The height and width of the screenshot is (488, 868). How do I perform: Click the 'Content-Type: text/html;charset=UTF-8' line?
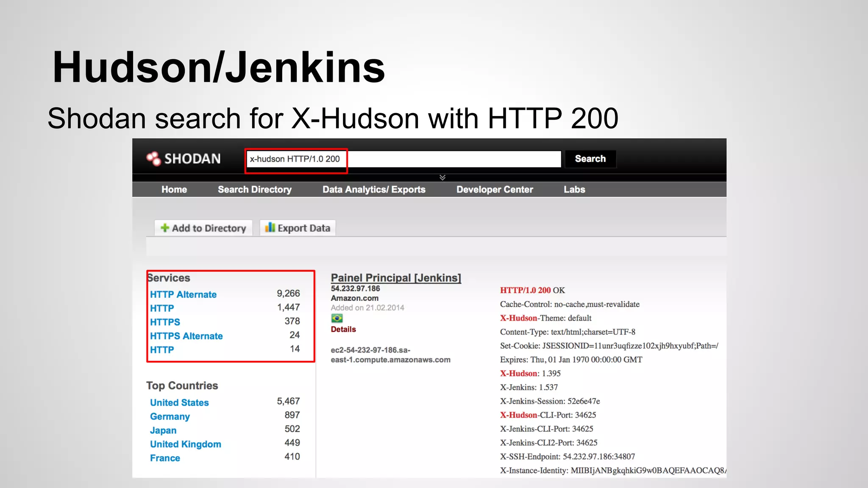click(568, 332)
